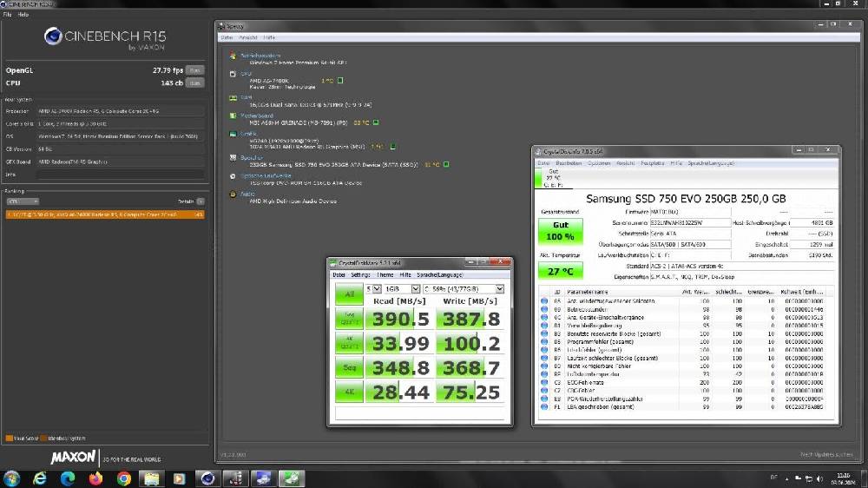Open the Settings menu in CrystalDiskMark
Image resolution: width=868 pixels, height=488 pixels.
tap(360, 274)
